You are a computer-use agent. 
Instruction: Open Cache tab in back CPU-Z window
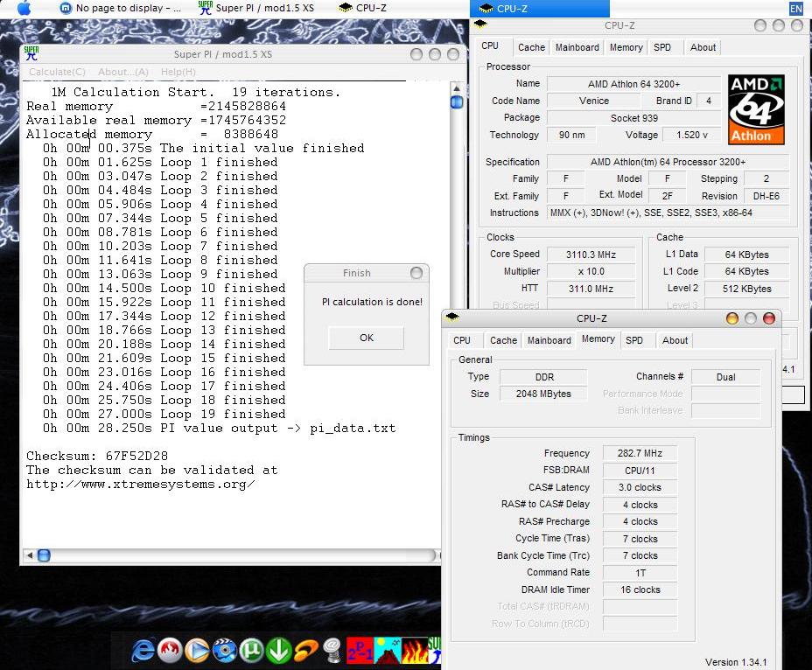[x=531, y=47]
